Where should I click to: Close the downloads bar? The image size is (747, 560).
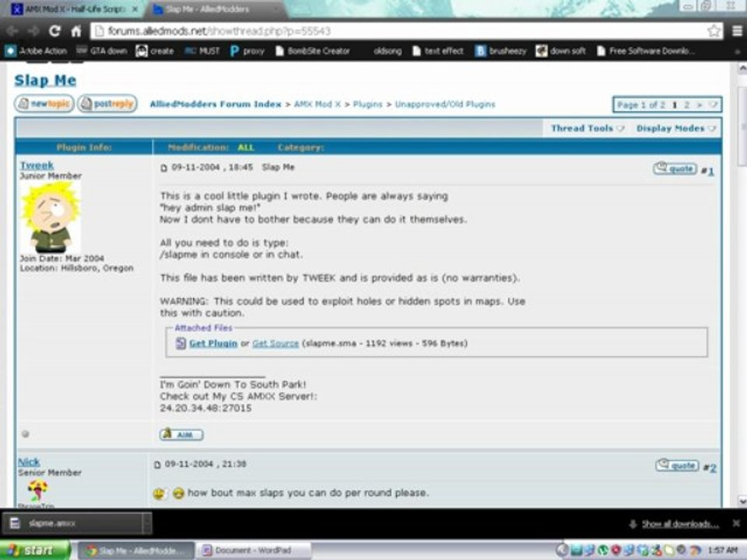tap(736, 523)
